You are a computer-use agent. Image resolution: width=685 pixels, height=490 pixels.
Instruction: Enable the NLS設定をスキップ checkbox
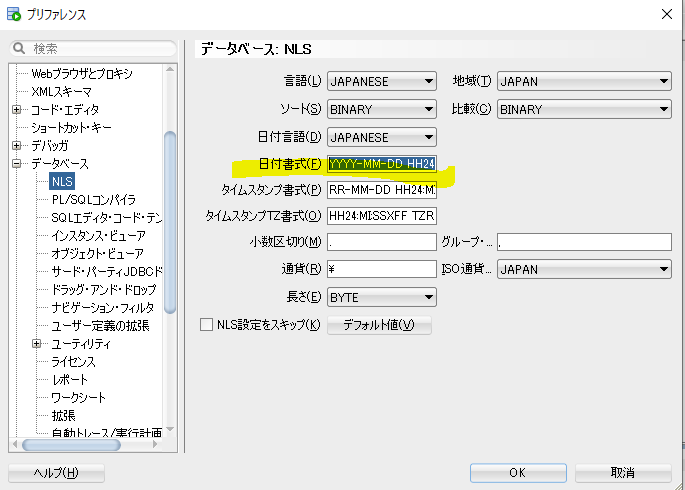tap(207, 325)
